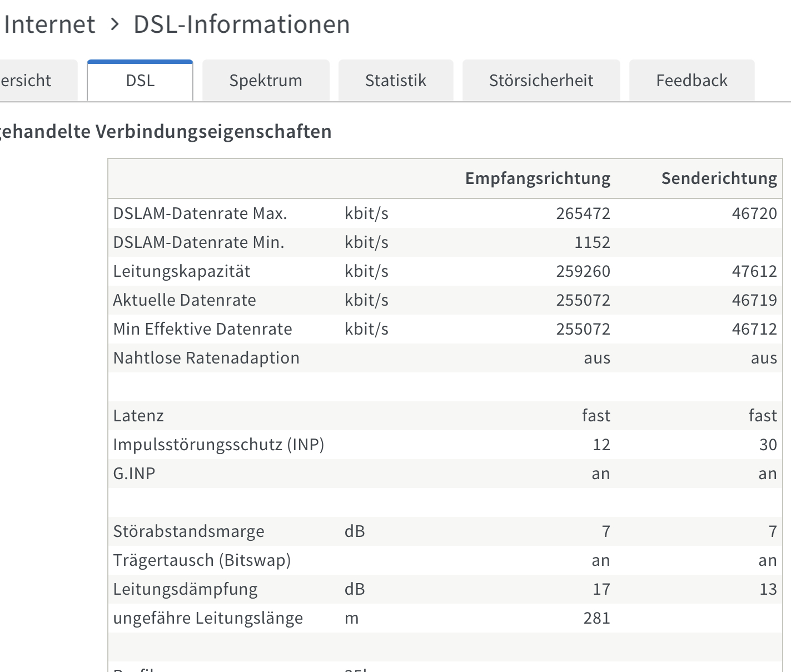Open the Spektrum tab
The width and height of the screenshot is (791, 672).
266,81
